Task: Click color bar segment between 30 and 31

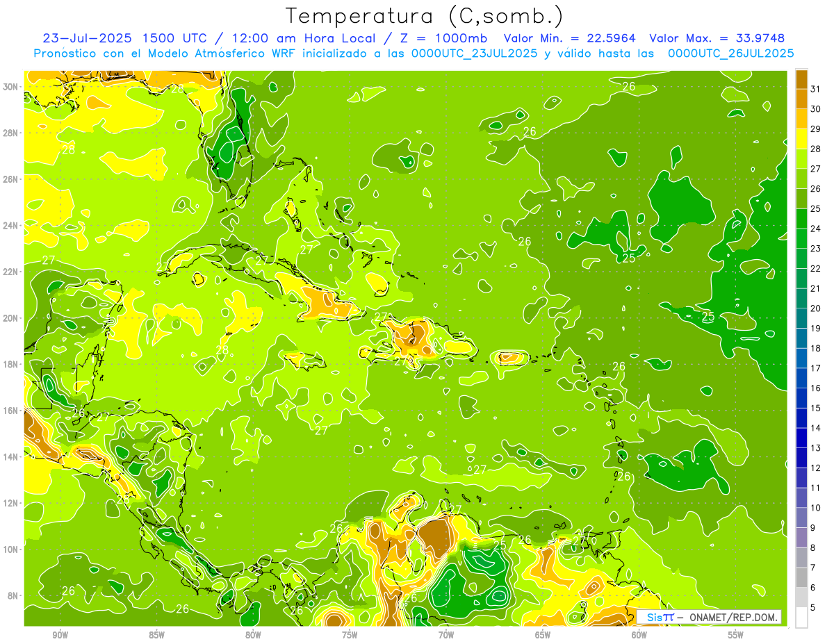Action: coord(801,99)
